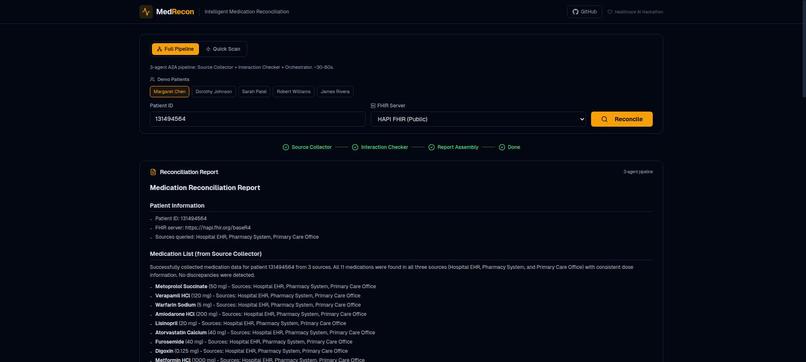Select demo patient Sarah Patel
Screen dimensions: 806x362
[x=254, y=92]
